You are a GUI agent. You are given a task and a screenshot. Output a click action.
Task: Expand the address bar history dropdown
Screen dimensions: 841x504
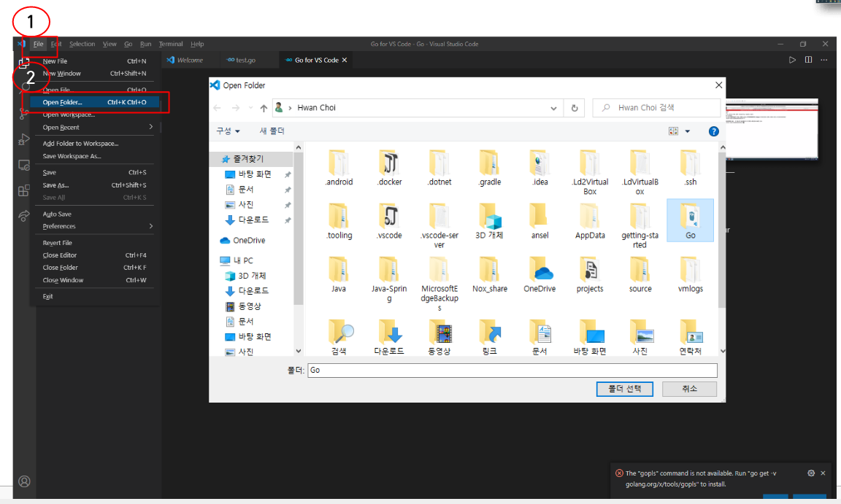pos(553,108)
